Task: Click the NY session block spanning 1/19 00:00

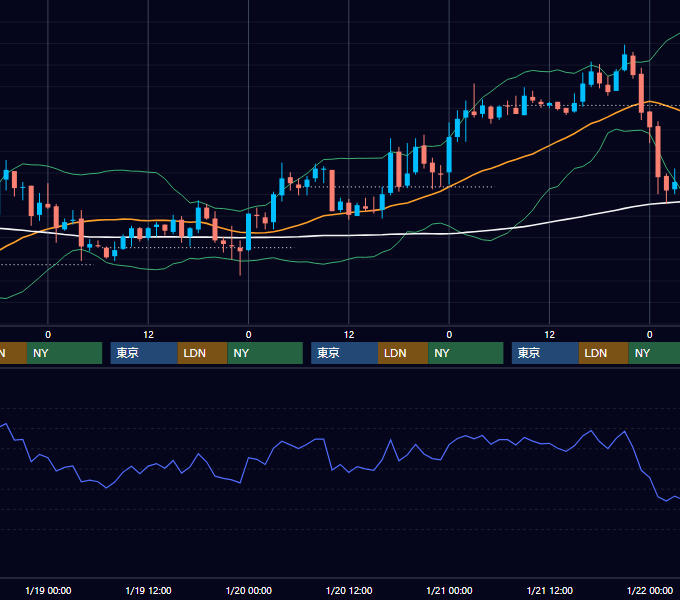Action: (64, 353)
